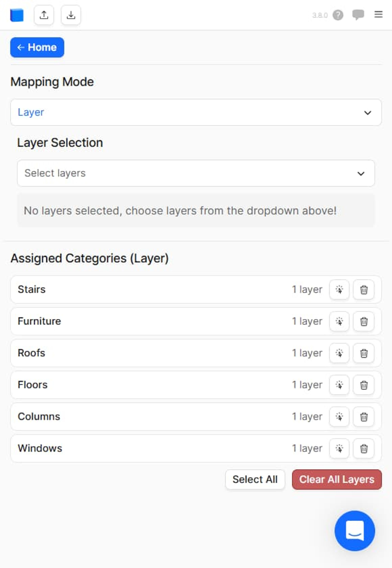This screenshot has width=392, height=568.
Task: Click the 'No layers selected' notice text
Action: 180,211
